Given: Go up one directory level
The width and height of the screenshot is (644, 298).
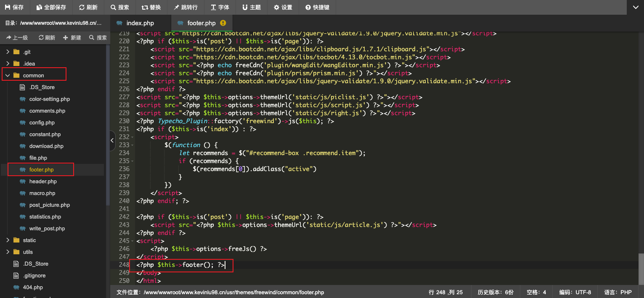Looking at the screenshot, I should (17, 38).
